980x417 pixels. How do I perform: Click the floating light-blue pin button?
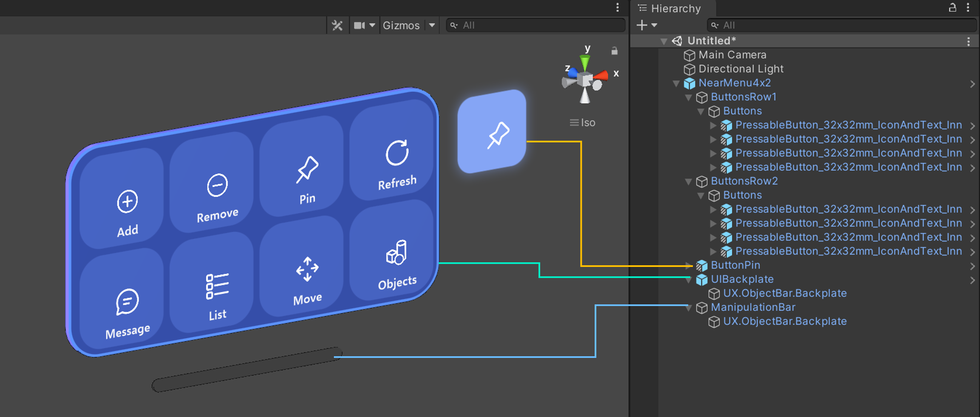[492, 131]
